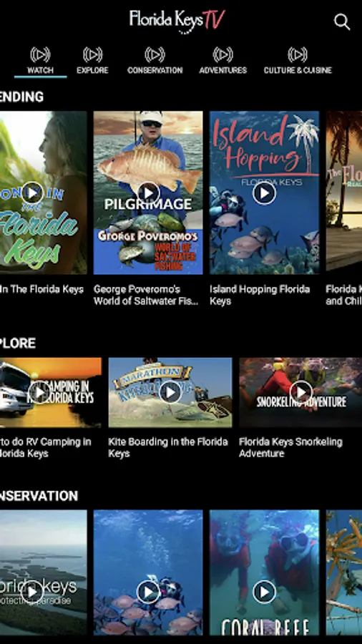Play the Only in the Florida Keys video
This screenshot has width=362, height=644.
coord(32,192)
